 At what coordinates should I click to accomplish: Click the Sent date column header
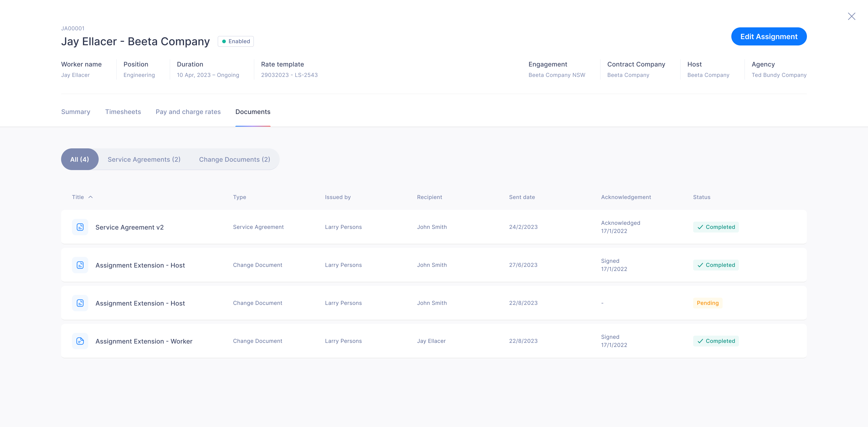(522, 197)
